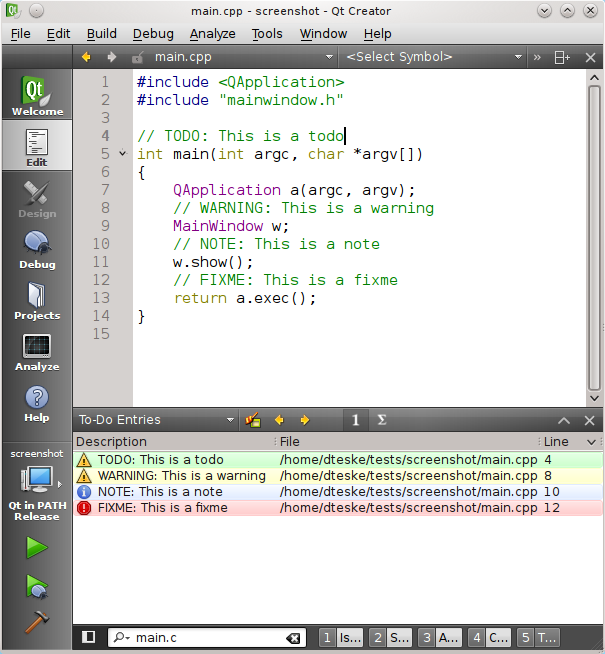This screenshot has width=605, height=654.
Task: Select the NOTE: This is a note entry
Action: tap(338, 492)
